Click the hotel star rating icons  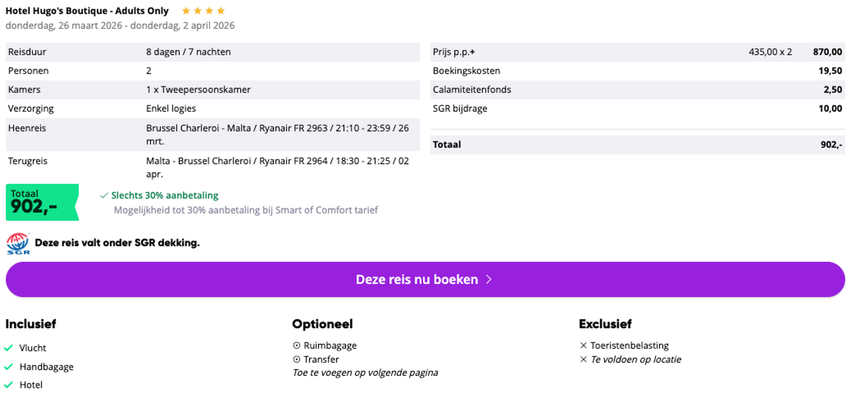[203, 11]
